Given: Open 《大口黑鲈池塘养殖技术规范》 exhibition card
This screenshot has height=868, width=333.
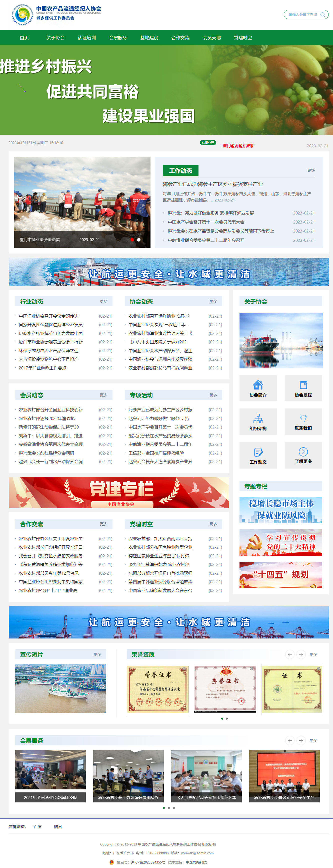Looking at the screenshot, I should pyautogui.click(x=206, y=776).
